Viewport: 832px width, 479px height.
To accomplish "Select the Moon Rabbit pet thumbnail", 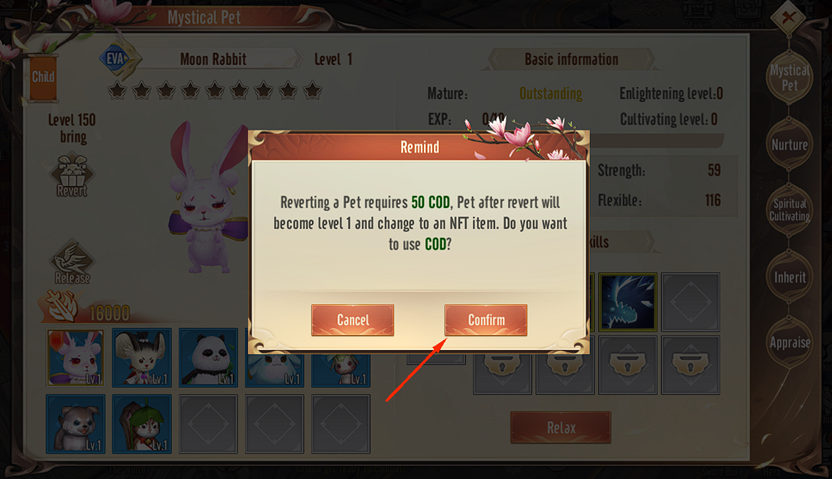I will pyautogui.click(x=75, y=358).
